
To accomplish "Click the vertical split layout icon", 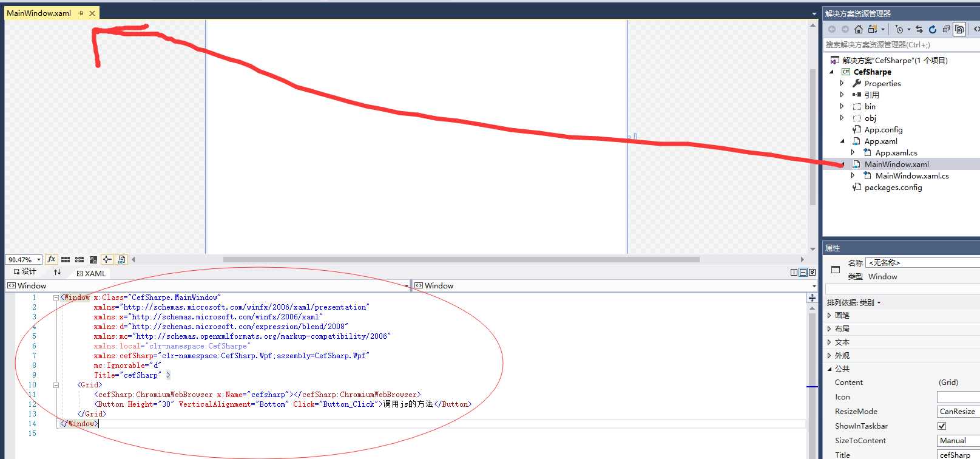I will pyautogui.click(x=794, y=272).
